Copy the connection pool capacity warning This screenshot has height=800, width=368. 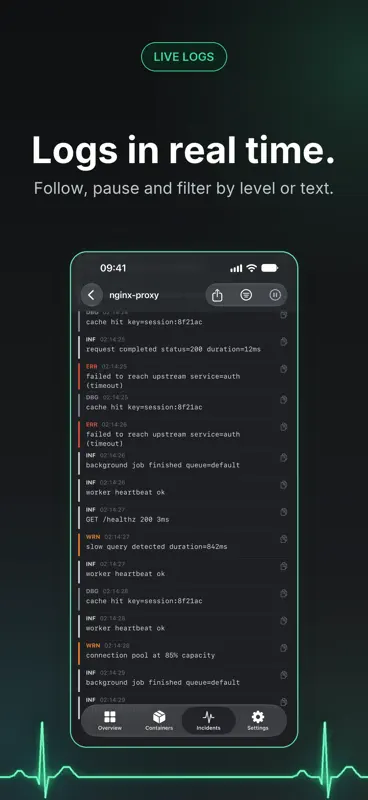tap(284, 648)
